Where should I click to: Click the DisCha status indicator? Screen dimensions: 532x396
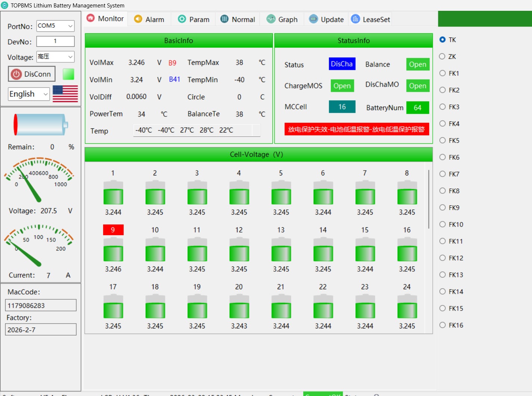[x=342, y=64]
